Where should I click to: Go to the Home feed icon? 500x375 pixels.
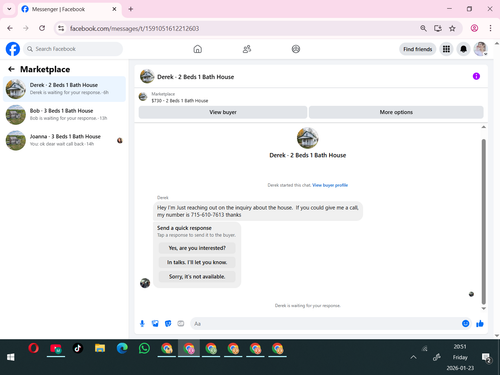click(198, 49)
